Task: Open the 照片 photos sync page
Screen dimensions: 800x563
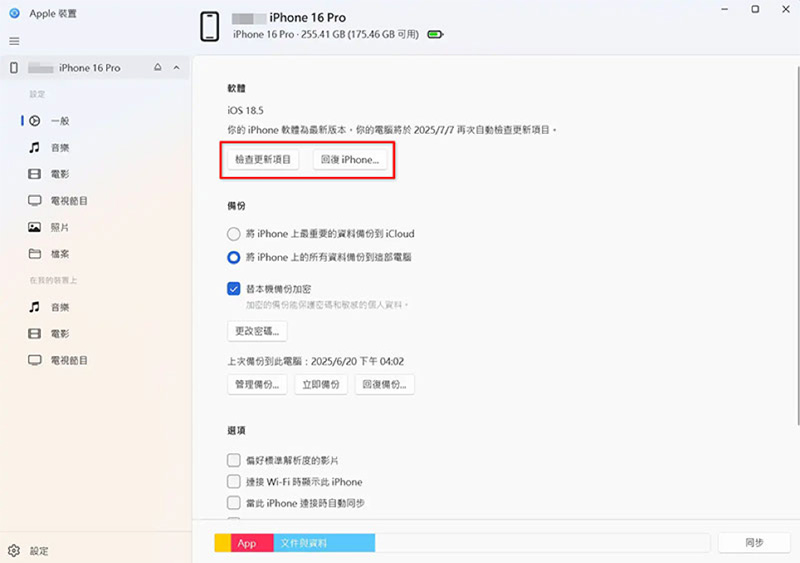Action: pyautogui.click(x=60, y=227)
